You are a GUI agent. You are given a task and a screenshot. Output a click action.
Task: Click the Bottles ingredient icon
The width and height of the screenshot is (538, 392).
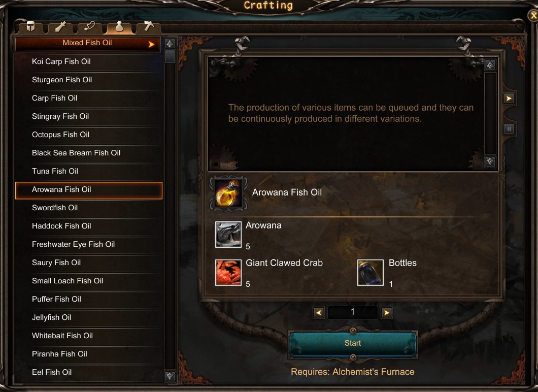pos(370,273)
